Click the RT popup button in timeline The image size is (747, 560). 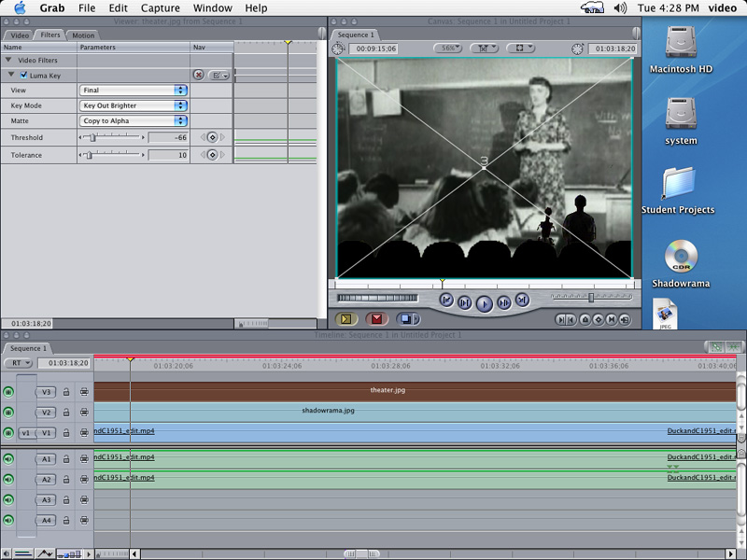pos(18,363)
